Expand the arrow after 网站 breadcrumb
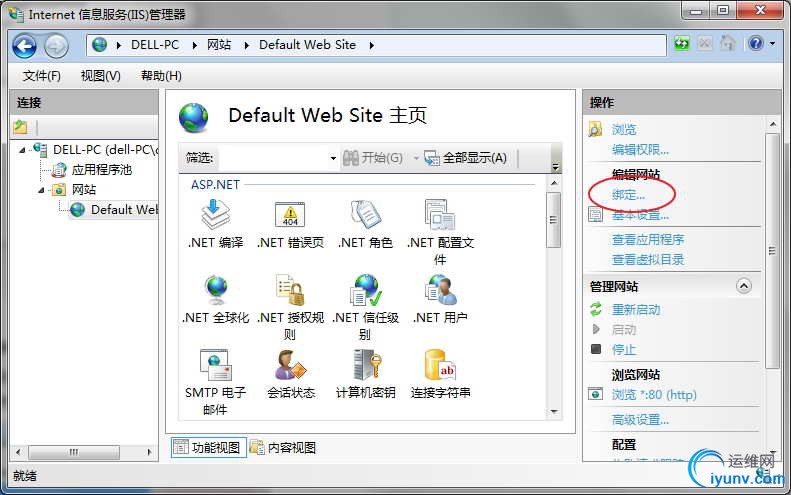Viewport: 791px width, 495px height. tap(246, 45)
